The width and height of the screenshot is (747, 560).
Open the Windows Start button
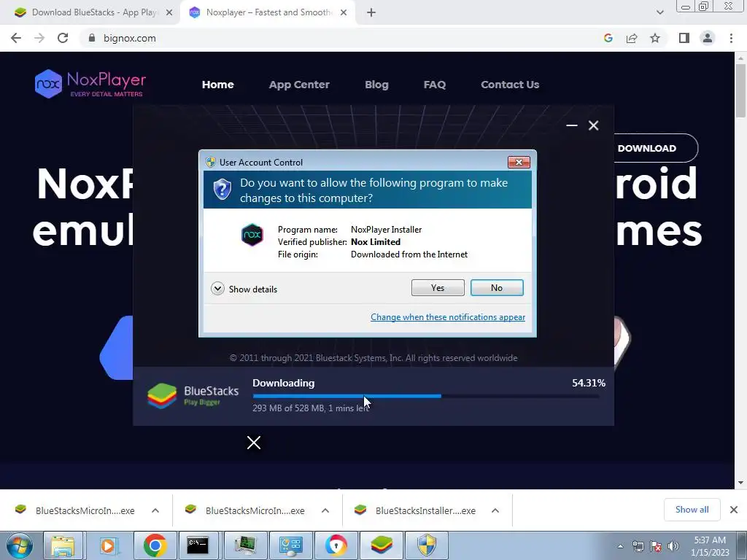point(20,545)
